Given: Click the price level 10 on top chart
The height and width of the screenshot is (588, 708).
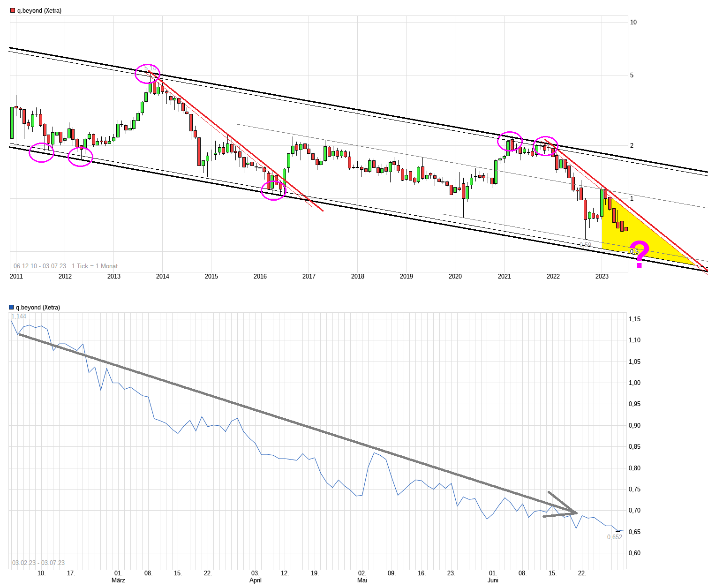Looking at the screenshot, I should coord(633,22).
